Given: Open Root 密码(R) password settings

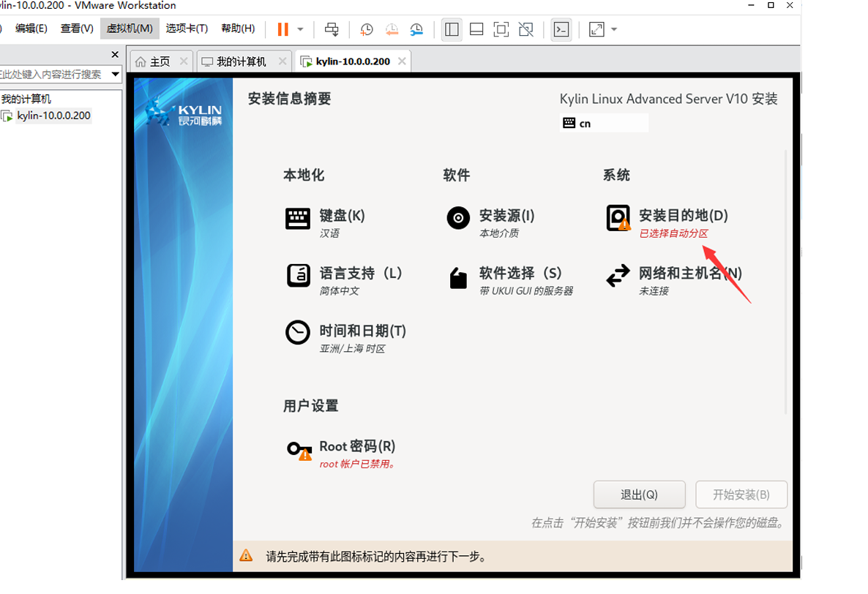Looking at the screenshot, I should [341, 454].
